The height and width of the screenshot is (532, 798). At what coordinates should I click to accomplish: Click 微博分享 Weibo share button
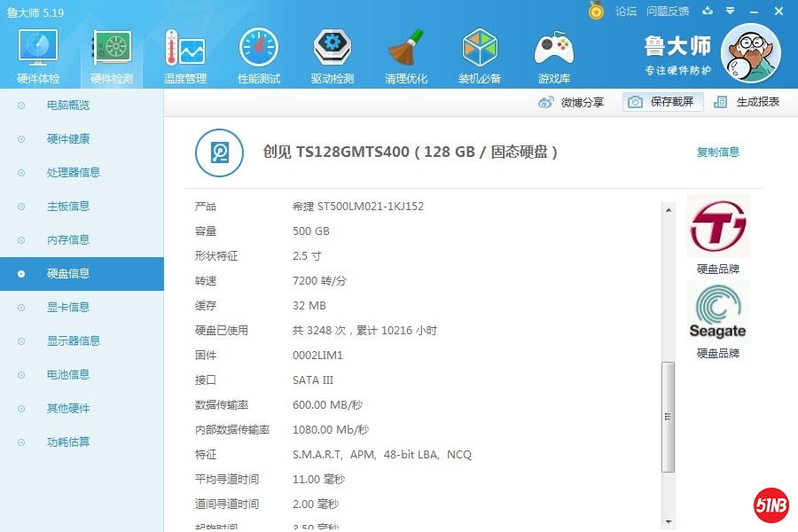tap(572, 102)
